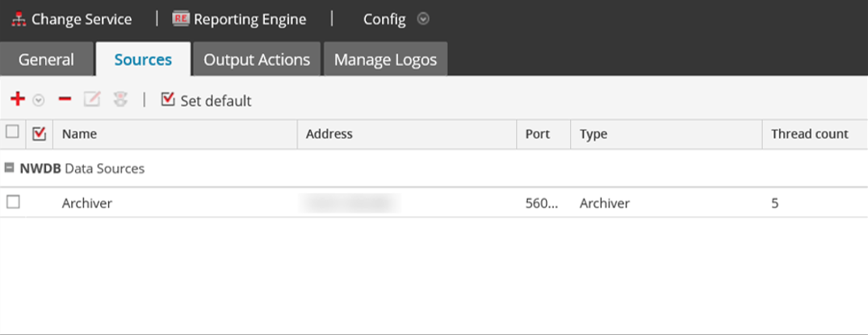
Task: Open the Config dropdown menu
Action: pyautogui.click(x=423, y=19)
